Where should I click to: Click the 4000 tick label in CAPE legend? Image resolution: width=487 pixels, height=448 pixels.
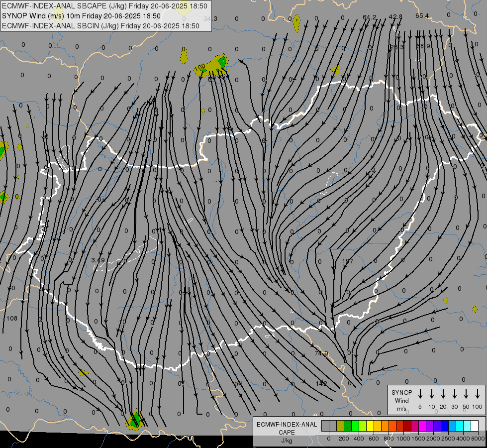click(463, 439)
